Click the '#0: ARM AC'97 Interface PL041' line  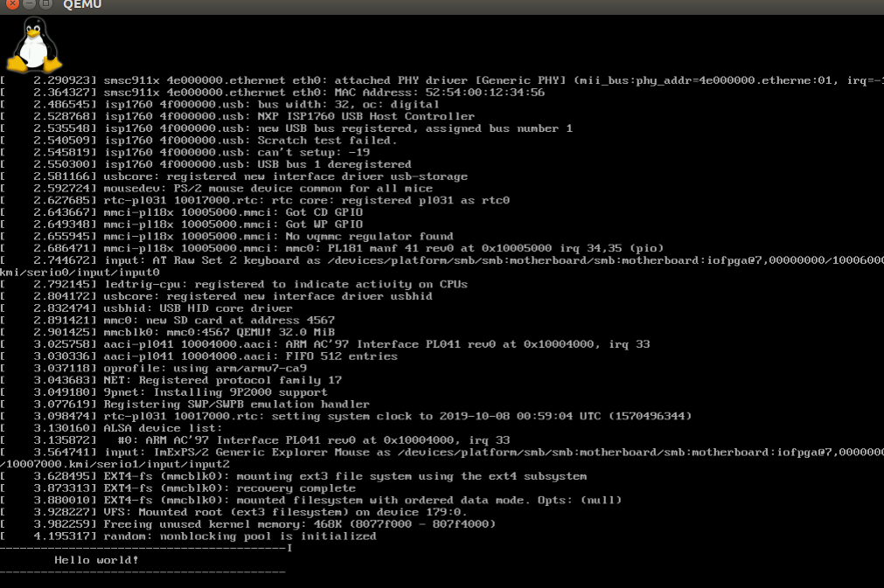[x=255, y=439]
